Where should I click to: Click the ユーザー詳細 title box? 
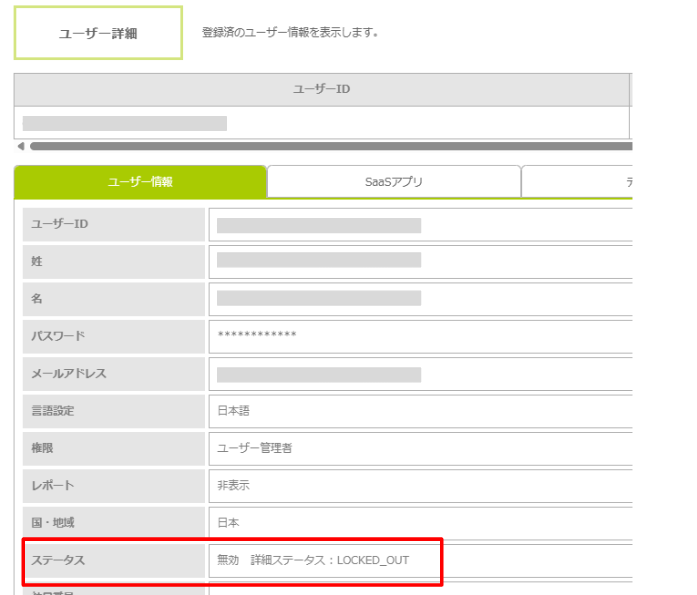tap(97, 33)
